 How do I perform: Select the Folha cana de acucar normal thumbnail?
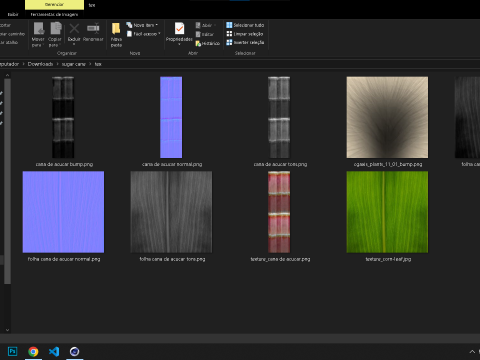63,212
